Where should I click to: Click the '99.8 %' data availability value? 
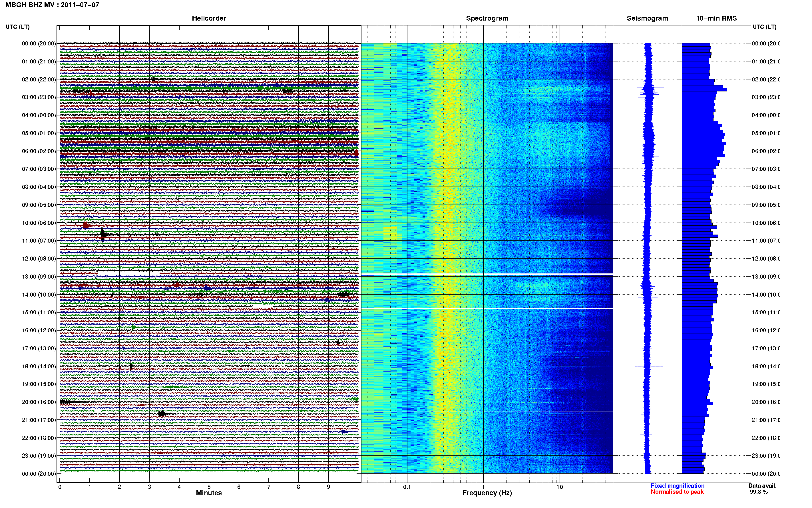coord(758,492)
